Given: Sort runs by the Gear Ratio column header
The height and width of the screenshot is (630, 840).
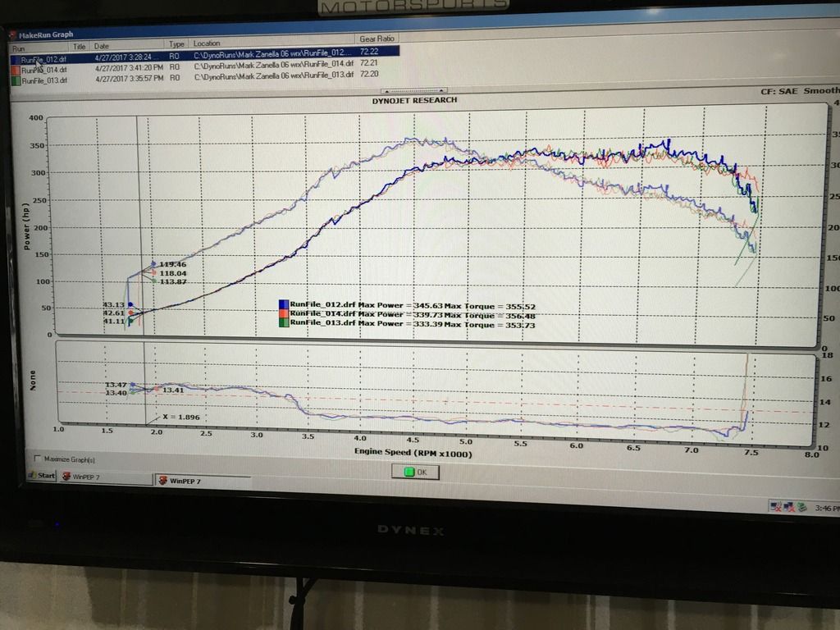Looking at the screenshot, I should pyautogui.click(x=378, y=39).
